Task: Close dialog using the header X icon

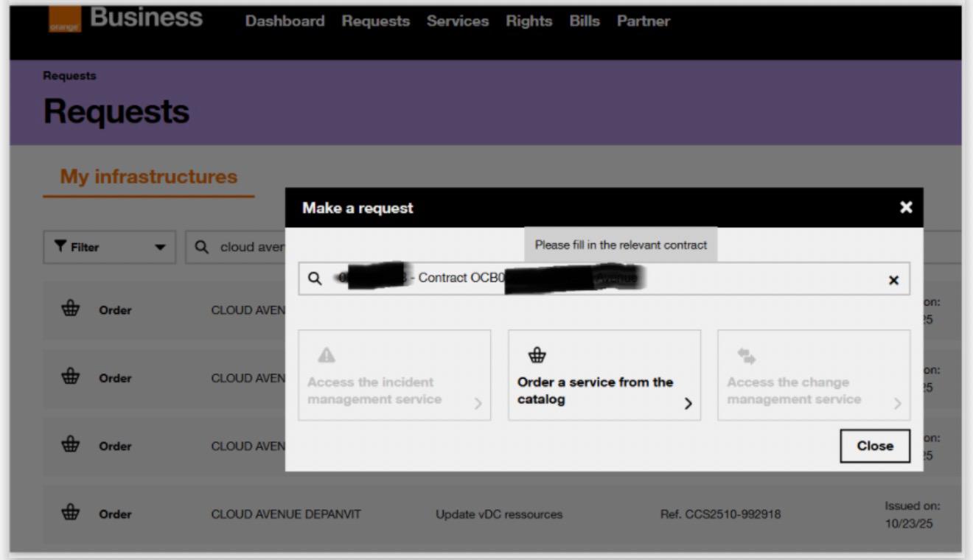Action: [x=906, y=208]
